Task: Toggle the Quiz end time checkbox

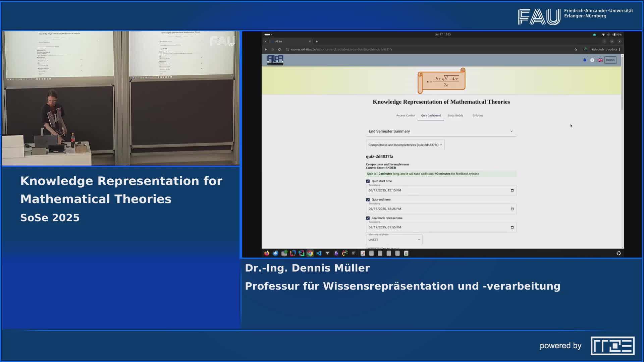Action: [368, 199]
